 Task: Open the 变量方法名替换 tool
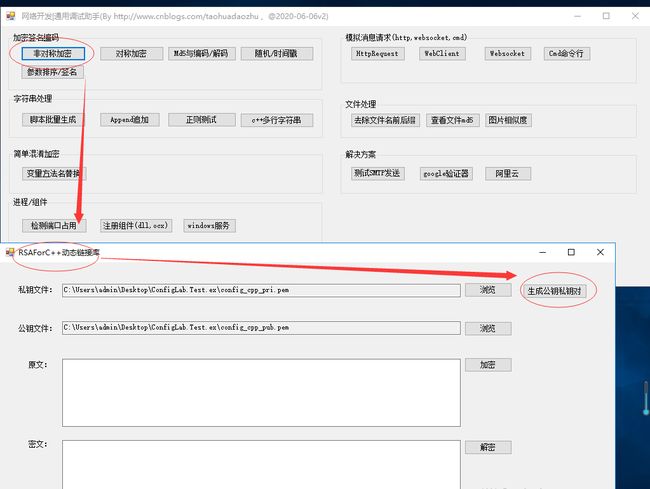(x=54, y=174)
